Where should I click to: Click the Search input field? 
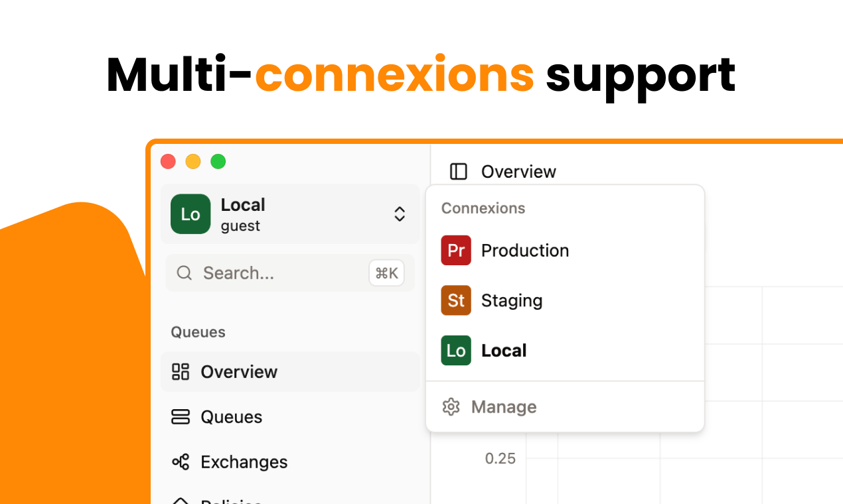[290, 273]
